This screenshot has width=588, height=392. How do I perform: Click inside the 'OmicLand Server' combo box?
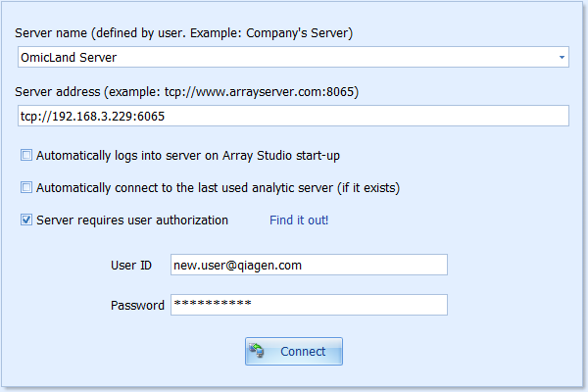coord(293,57)
